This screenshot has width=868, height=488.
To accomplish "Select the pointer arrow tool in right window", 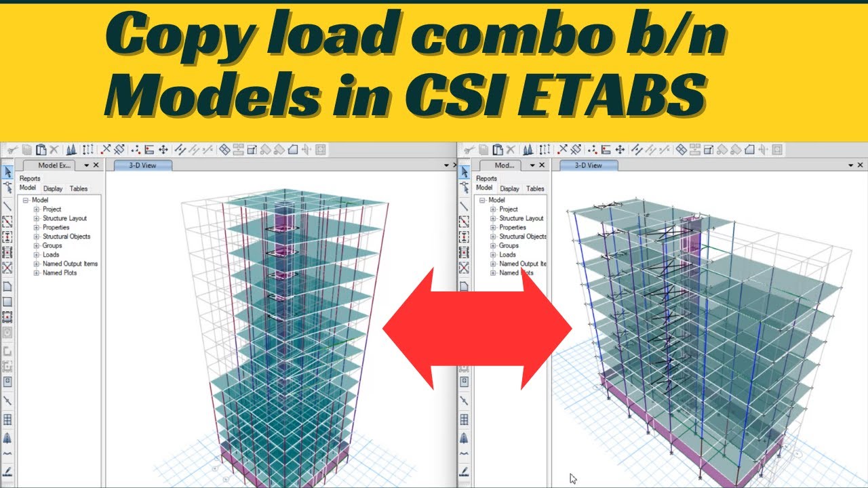I will [x=465, y=171].
